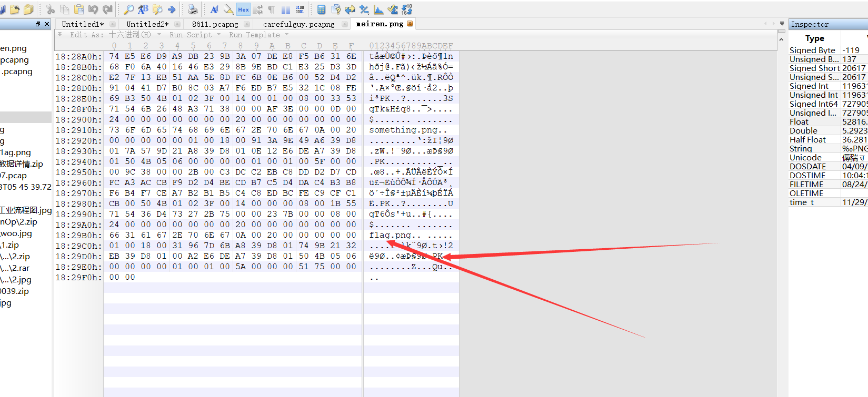868x397 pixels.
Task: Open the Edit As dropdown
Action: click(x=115, y=35)
